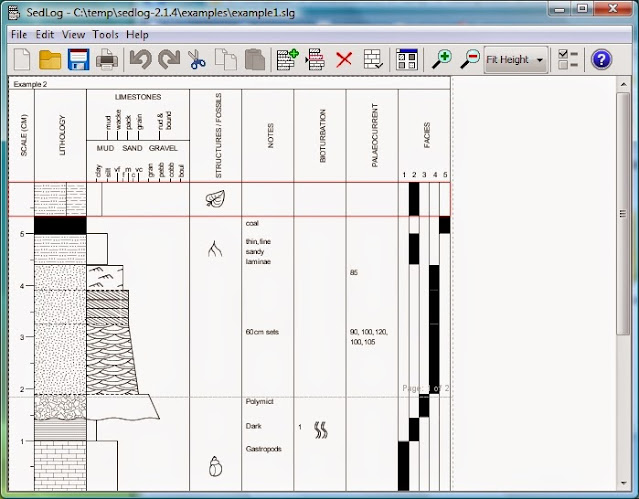
Task: Select the leaf fossil symbol
Action: click(x=215, y=199)
